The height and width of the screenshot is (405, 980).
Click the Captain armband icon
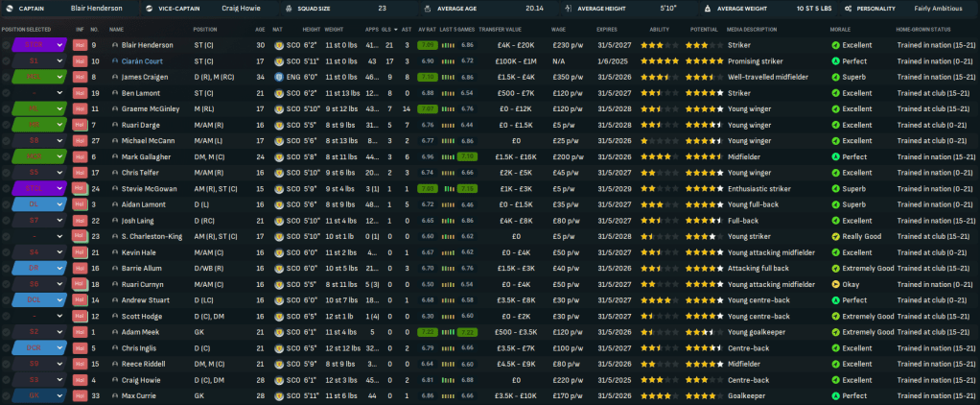[8, 8]
